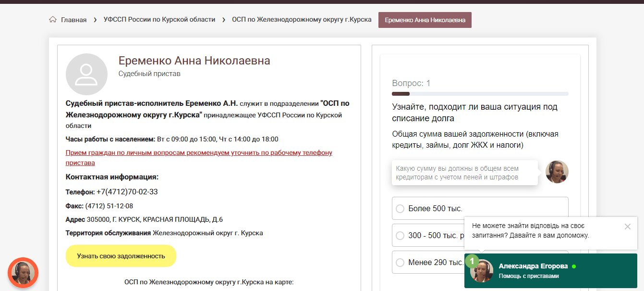Viewport: 644px width, 291px height.
Task: Open "УФССП России по Курской области" in breadcrumb
Action: 158,19
